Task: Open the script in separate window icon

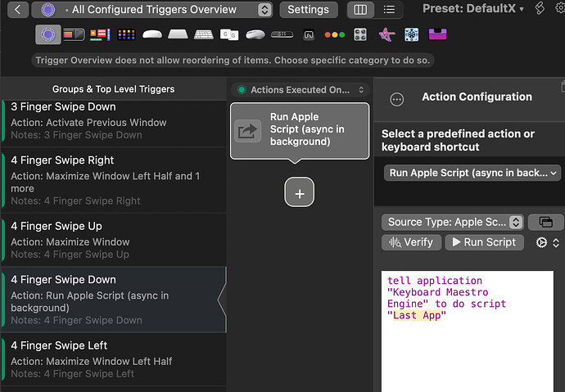Action: 545,222
